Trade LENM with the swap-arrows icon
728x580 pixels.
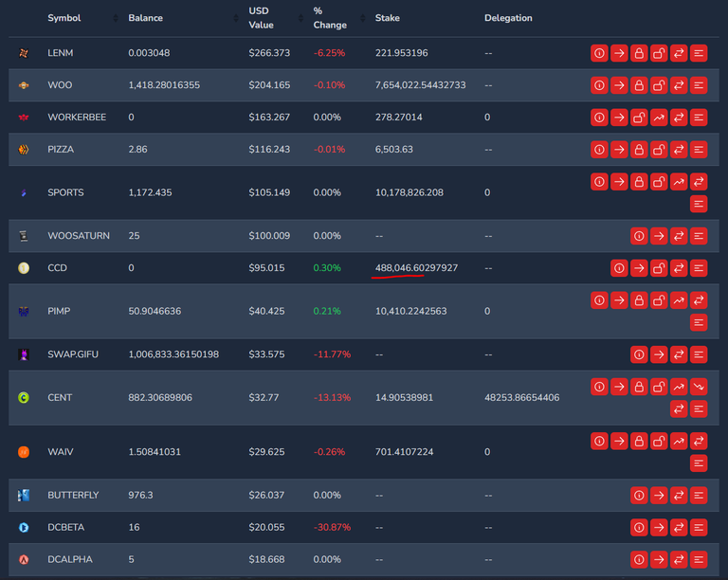(679, 53)
